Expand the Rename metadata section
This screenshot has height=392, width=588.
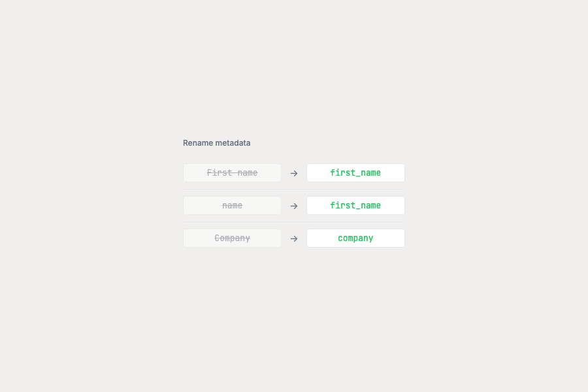pyautogui.click(x=216, y=142)
